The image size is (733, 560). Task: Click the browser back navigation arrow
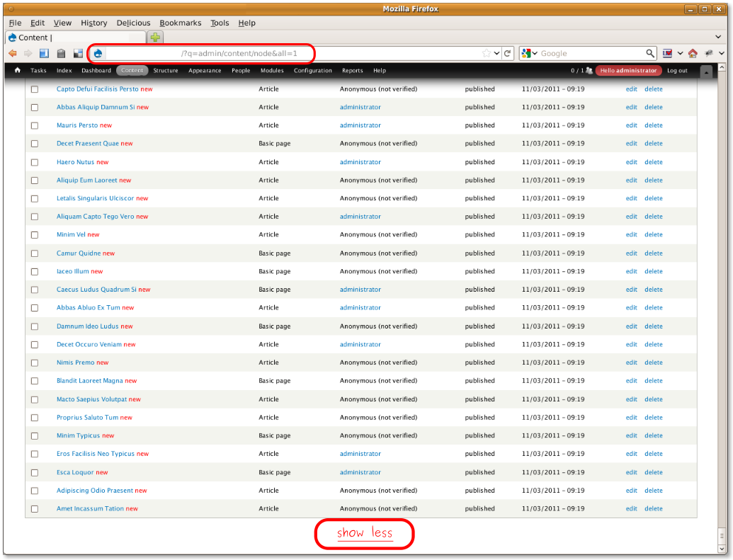(12, 53)
